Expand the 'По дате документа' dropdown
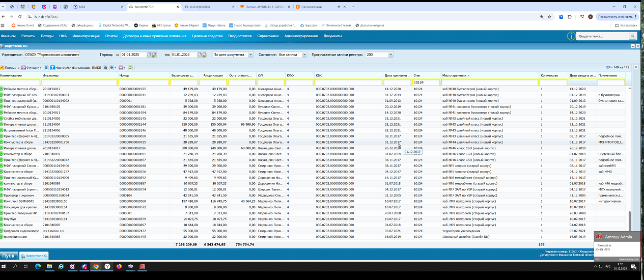Screen dimensions: 644x280 (x=249, y=54)
